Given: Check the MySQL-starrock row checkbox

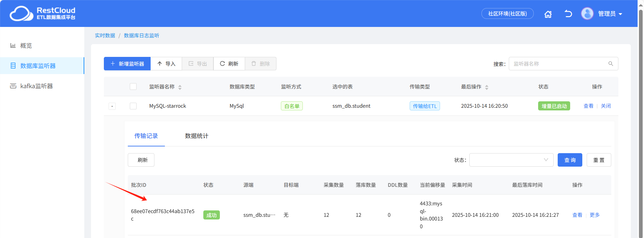Looking at the screenshot, I should click(x=133, y=106).
